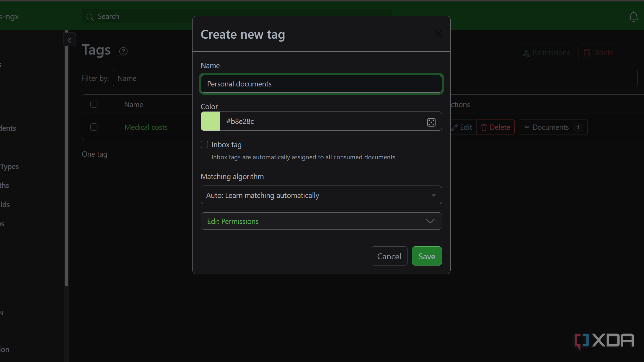Click the color hex value field
The image size is (644, 362).
click(320, 121)
